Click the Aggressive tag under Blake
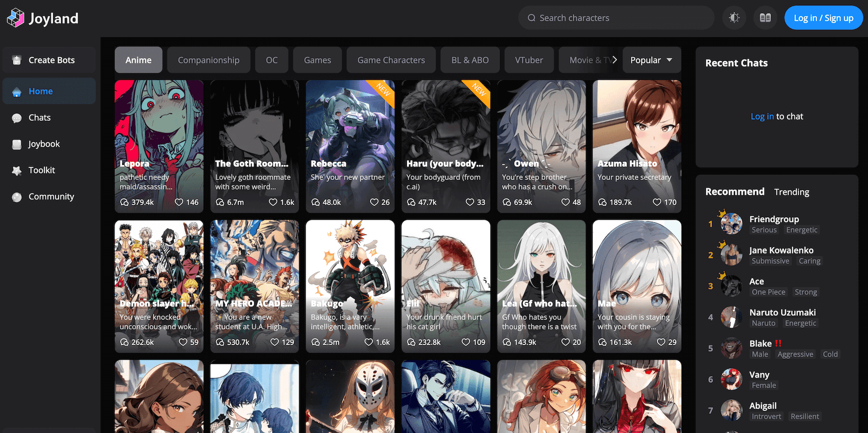Image resolution: width=868 pixels, height=433 pixels. [795, 354]
